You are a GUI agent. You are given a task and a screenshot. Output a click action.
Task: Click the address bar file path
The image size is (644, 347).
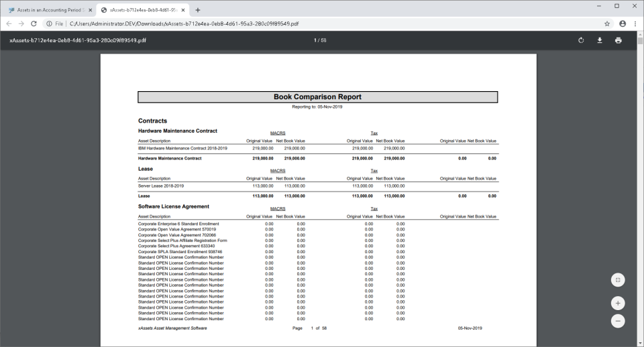point(184,24)
